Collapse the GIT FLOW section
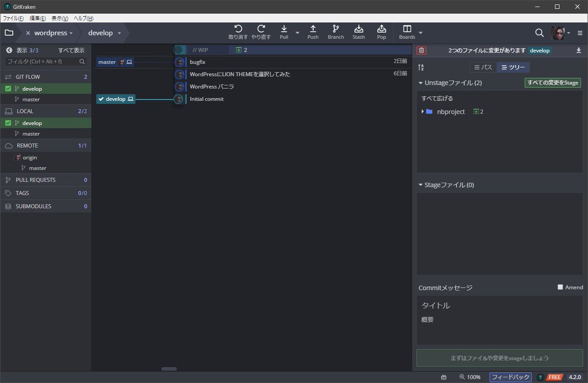 [46, 77]
